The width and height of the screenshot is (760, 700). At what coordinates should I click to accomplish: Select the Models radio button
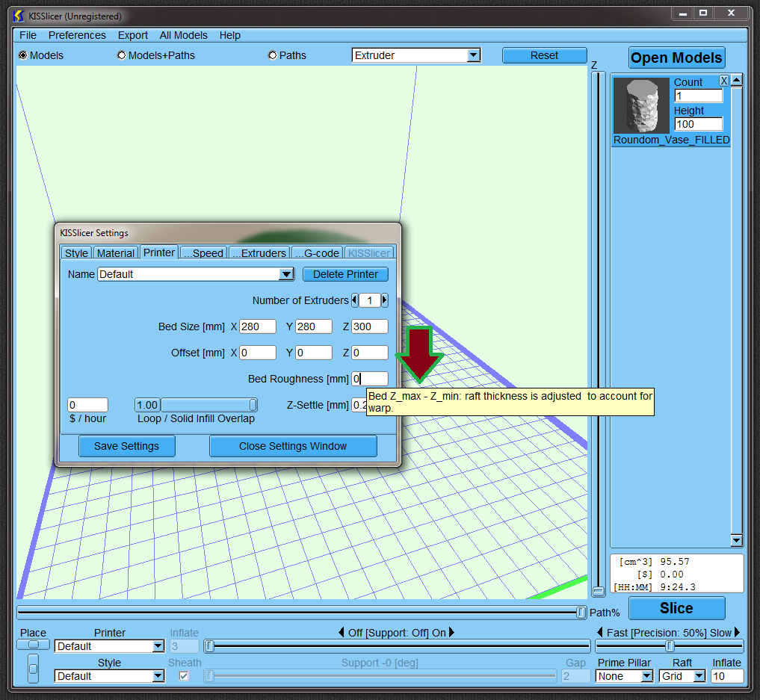(23, 55)
